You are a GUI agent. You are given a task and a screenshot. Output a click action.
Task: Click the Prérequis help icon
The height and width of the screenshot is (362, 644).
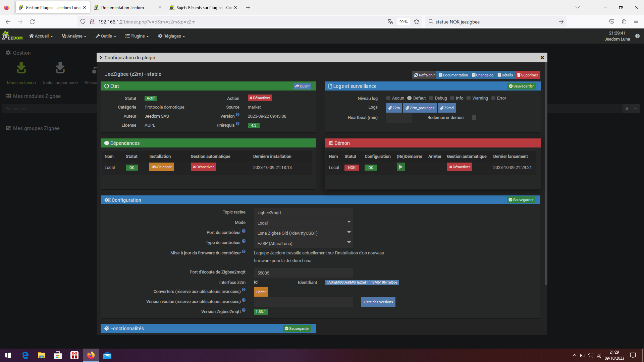tap(237, 124)
